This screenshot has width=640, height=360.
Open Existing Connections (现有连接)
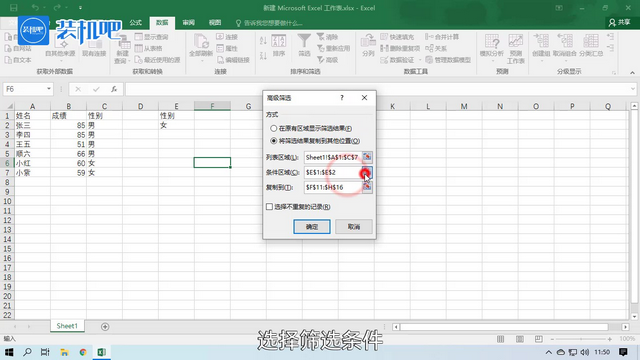tap(94, 46)
